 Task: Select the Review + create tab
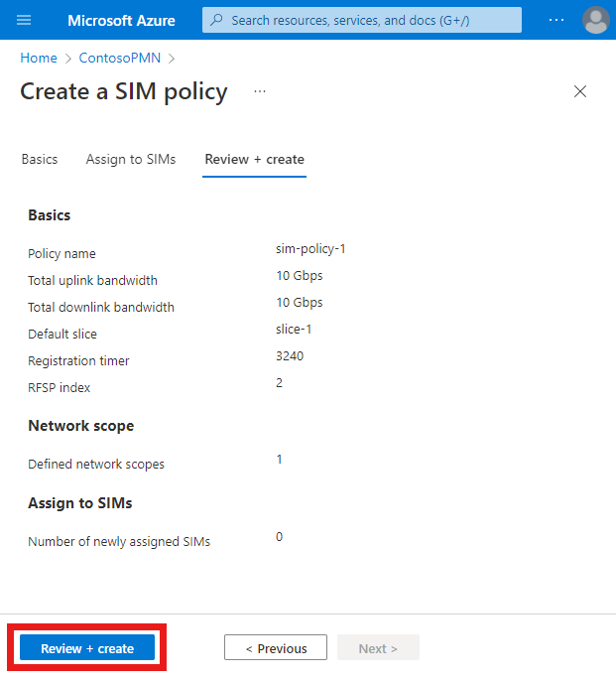coord(254,159)
